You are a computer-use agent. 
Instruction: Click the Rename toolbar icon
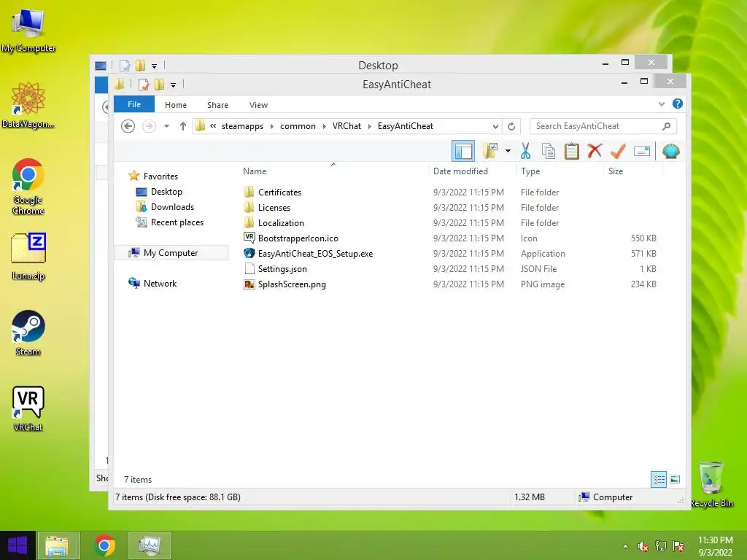pos(642,152)
